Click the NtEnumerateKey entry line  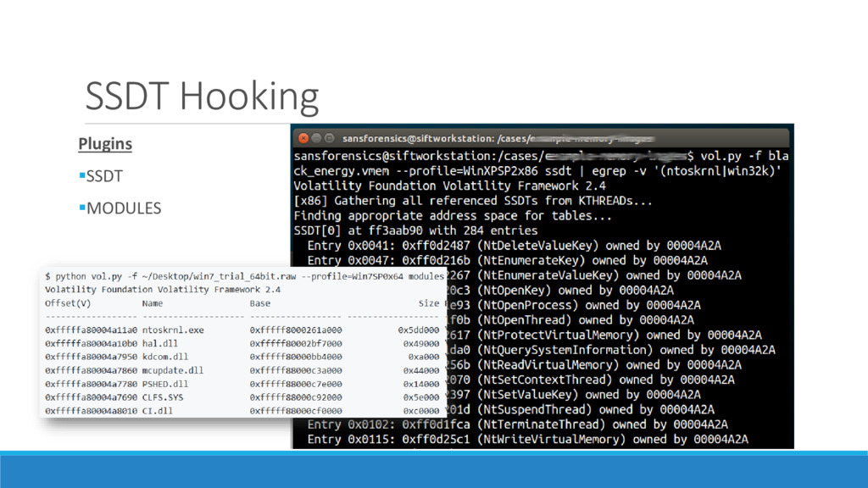point(507,261)
